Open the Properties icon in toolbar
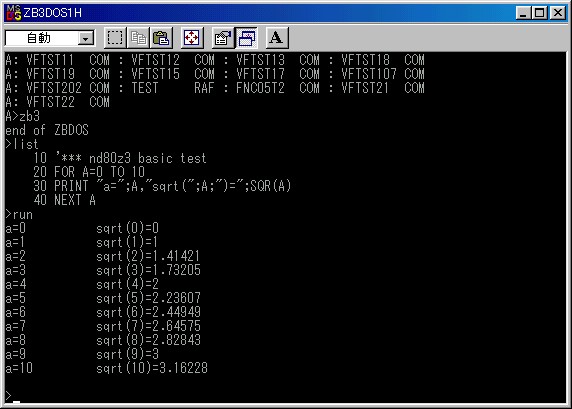572x409 pixels. tap(223, 38)
